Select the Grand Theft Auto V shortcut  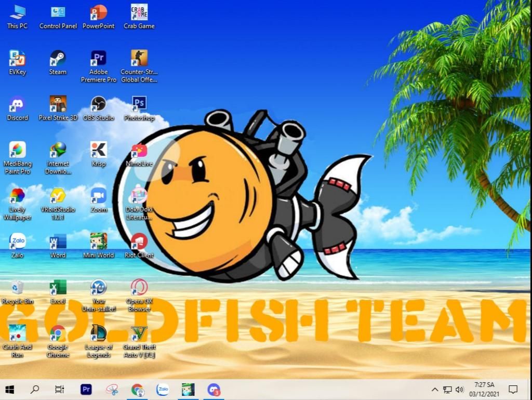coord(139,342)
